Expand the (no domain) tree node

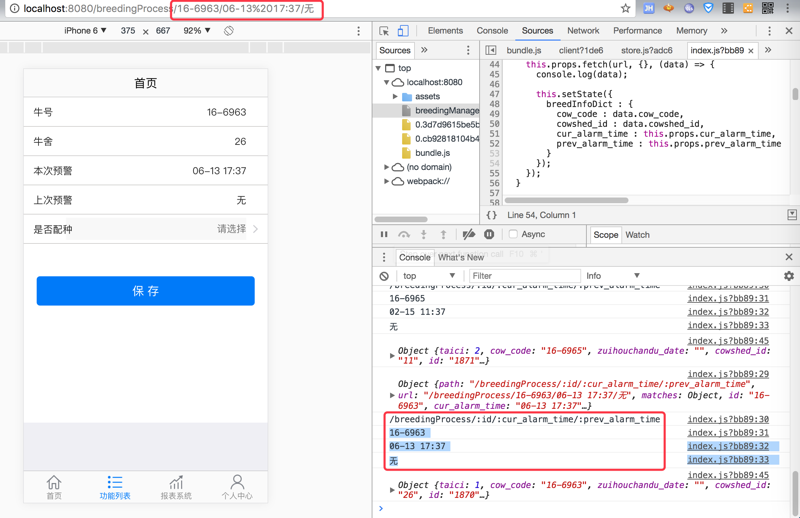[386, 167]
